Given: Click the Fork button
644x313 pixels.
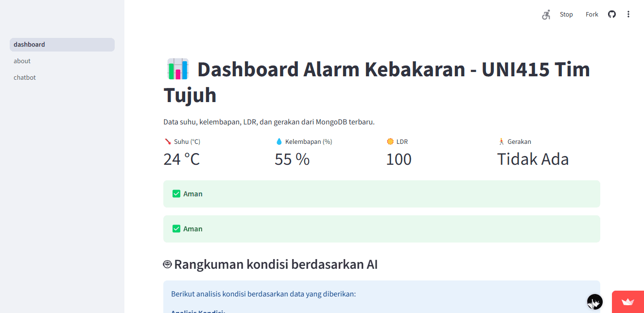Looking at the screenshot, I should [592, 15].
